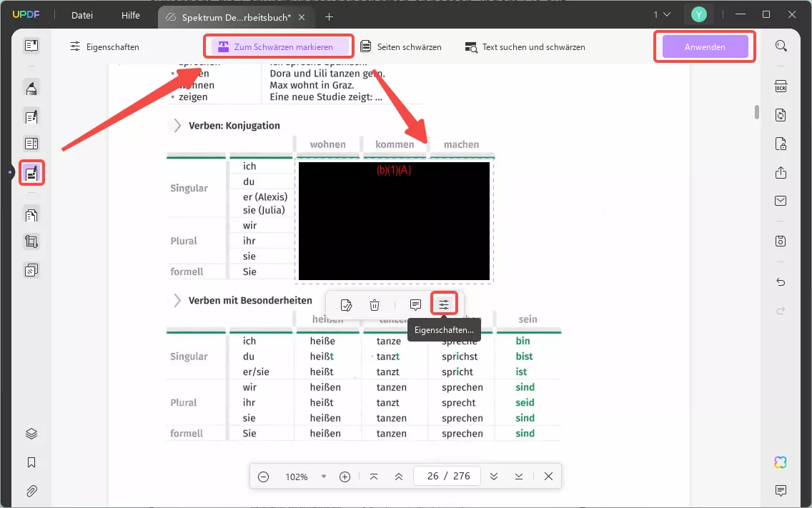Close the page navigation bar
The height and width of the screenshot is (508, 812).
pos(548,477)
